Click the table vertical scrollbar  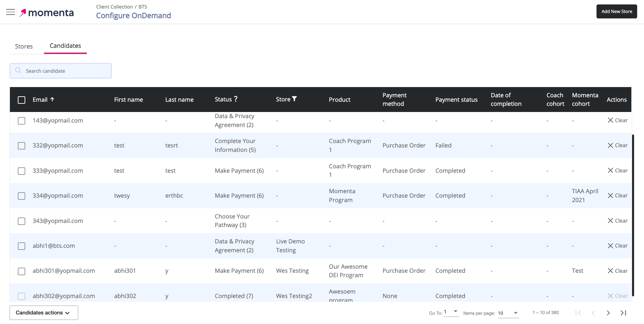[x=633, y=215]
